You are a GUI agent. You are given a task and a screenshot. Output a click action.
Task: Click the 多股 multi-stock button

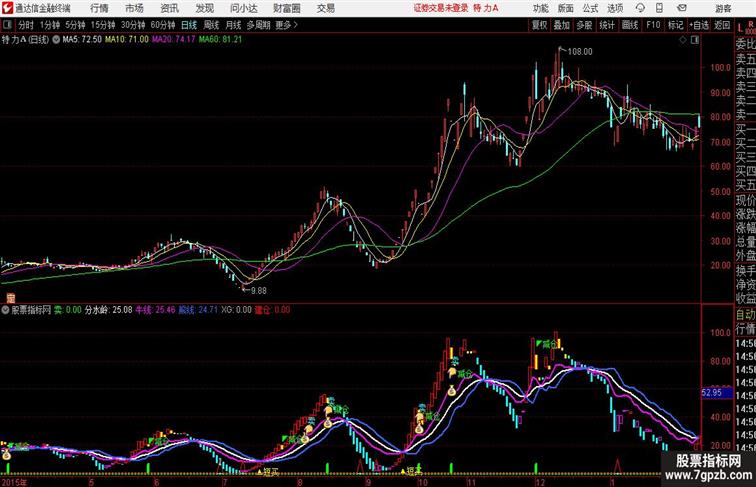[x=584, y=25]
